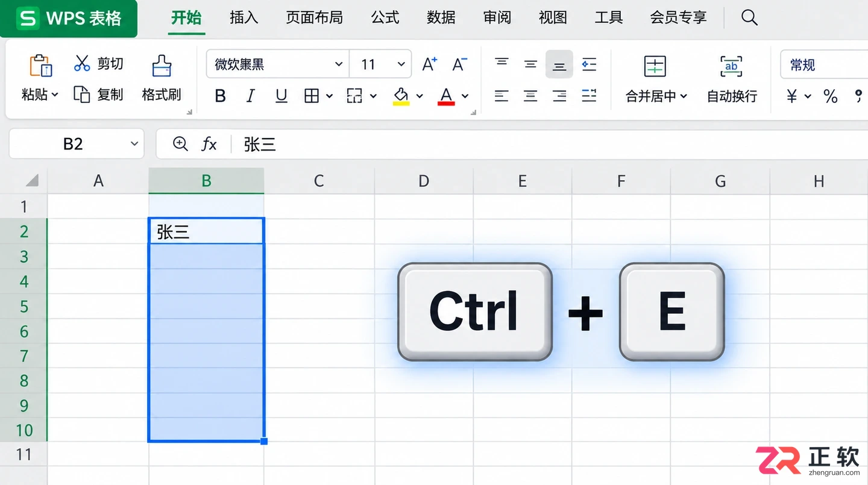
Task: Toggle underline formatting U
Action: point(281,96)
